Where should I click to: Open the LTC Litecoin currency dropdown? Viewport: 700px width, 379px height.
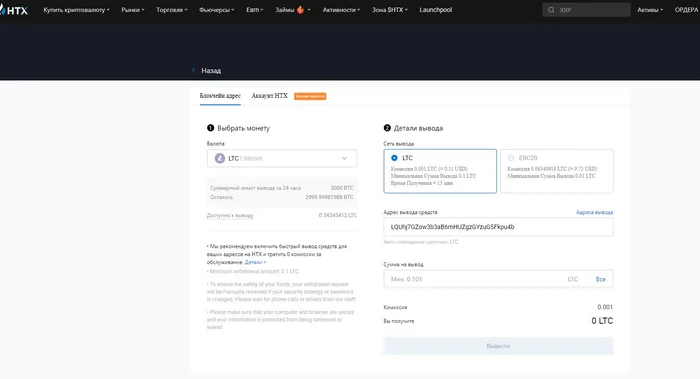pyautogui.click(x=282, y=158)
